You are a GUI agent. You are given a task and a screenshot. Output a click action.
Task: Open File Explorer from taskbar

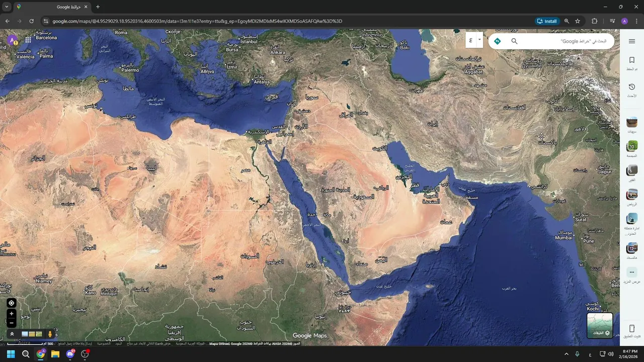[55, 354]
